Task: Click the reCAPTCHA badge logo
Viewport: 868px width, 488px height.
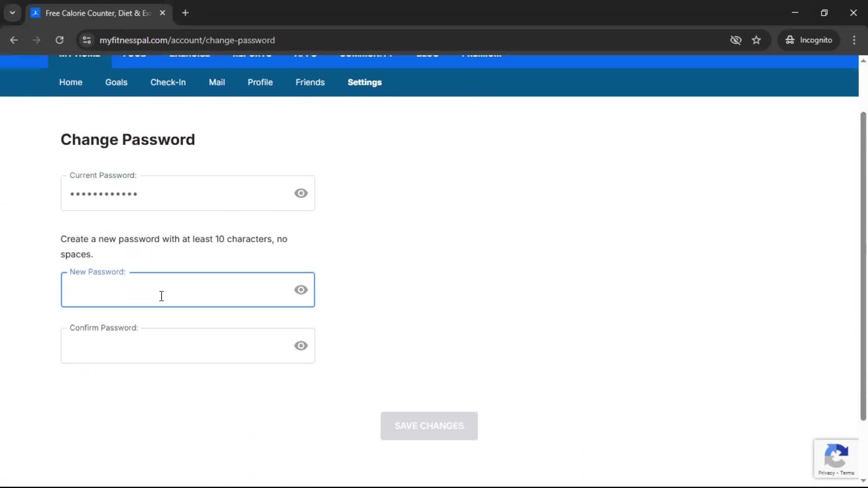Action: [836, 455]
